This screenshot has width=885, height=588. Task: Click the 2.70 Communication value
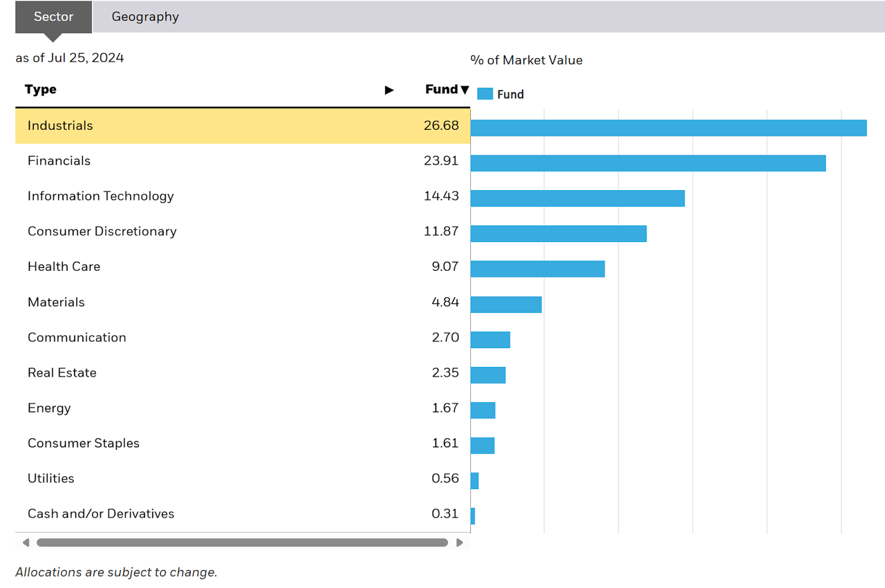[445, 337]
